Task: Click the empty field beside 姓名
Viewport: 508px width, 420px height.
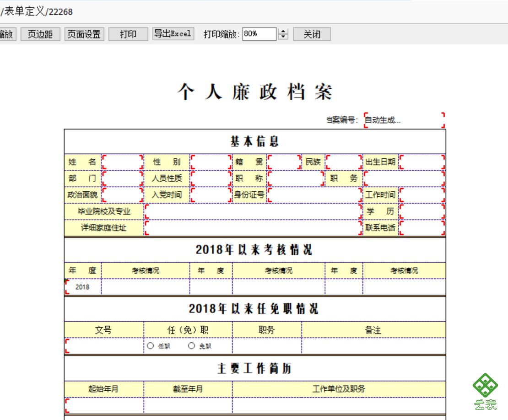Action: [x=123, y=162]
